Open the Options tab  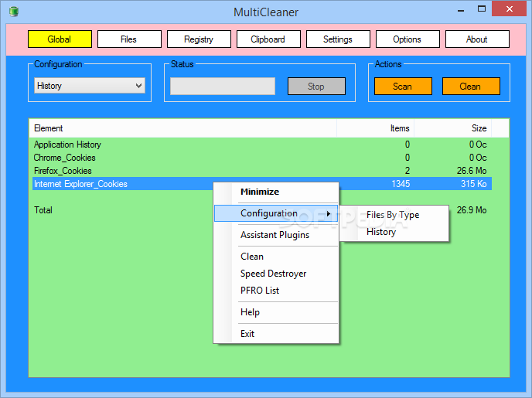(x=408, y=39)
